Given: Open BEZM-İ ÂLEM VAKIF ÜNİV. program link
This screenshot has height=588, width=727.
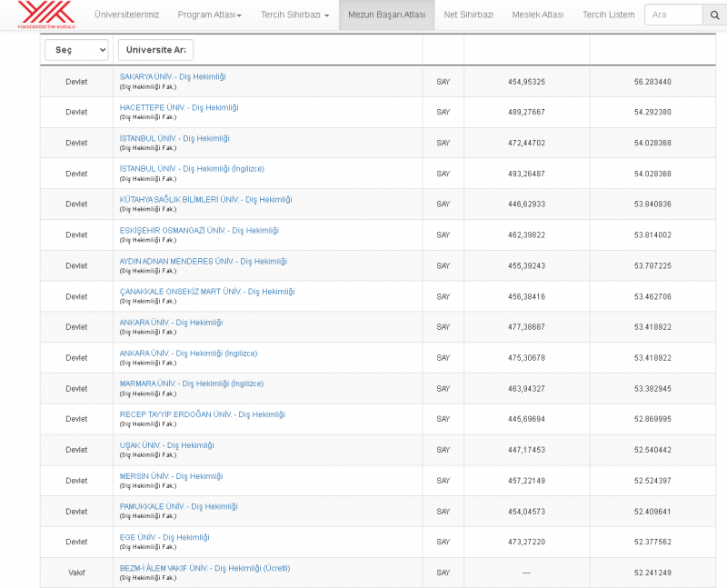Looking at the screenshot, I should 204,568.
